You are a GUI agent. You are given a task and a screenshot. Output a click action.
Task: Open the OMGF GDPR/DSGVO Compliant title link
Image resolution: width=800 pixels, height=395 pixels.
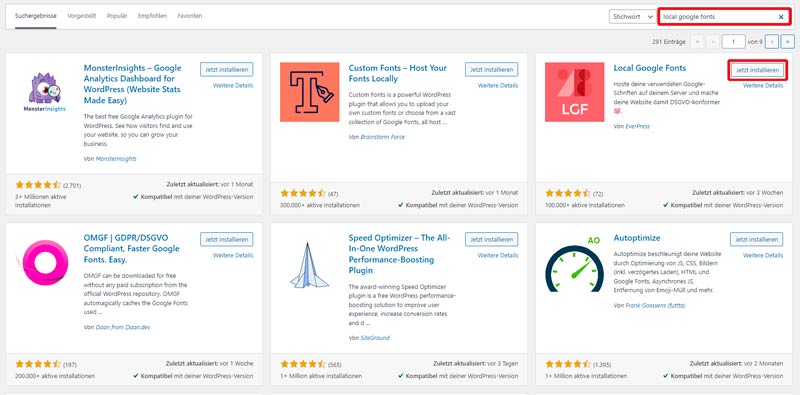click(x=132, y=249)
